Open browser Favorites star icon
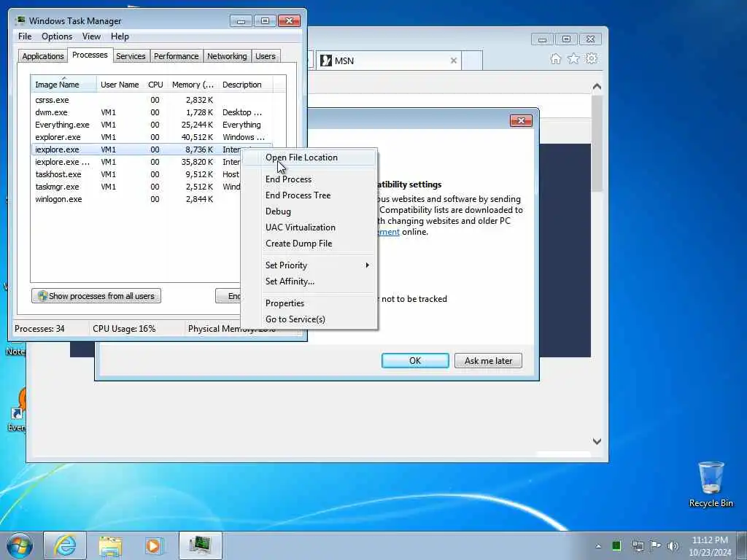This screenshot has height=560, width=747. coord(573,58)
